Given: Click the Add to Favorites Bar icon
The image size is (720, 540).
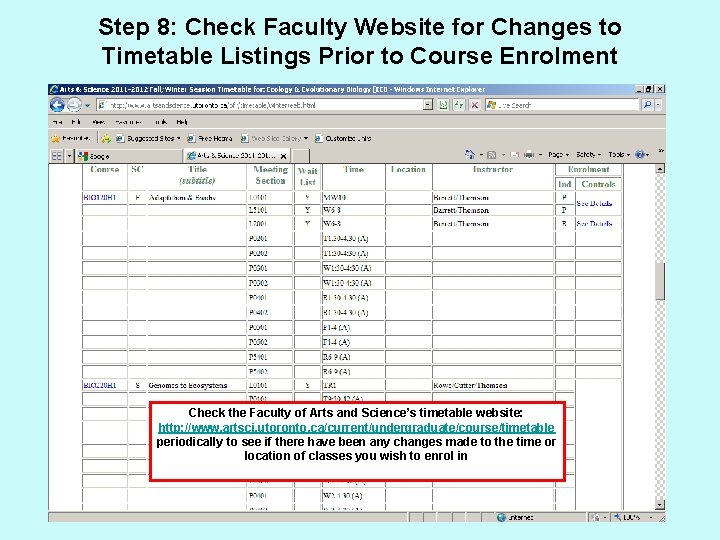Looking at the screenshot, I should [106, 138].
